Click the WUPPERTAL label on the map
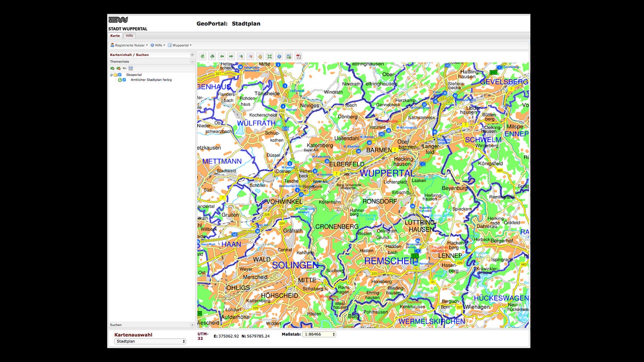 point(387,173)
